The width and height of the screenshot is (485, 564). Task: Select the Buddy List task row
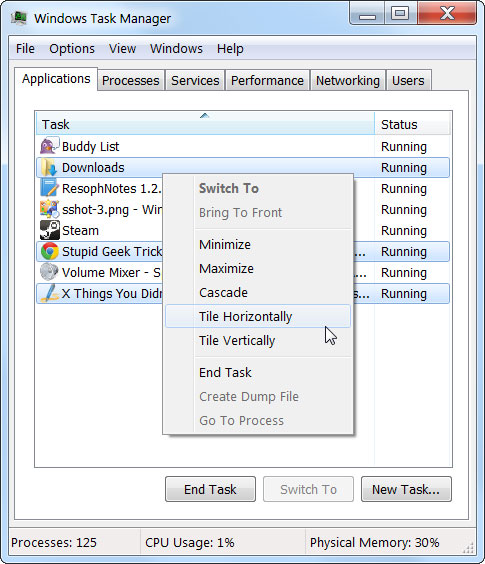pos(243,146)
